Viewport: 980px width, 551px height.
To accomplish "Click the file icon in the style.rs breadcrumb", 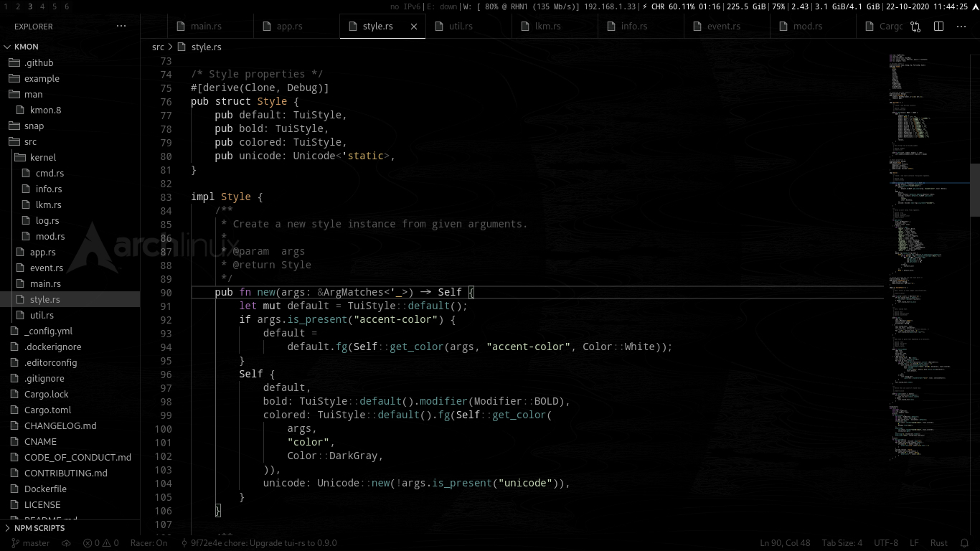I will point(182,47).
